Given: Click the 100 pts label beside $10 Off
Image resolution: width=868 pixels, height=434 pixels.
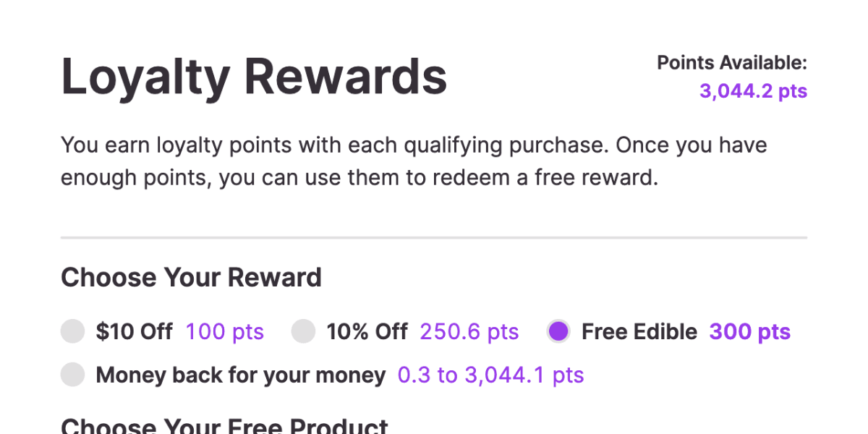Looking at the screenshot, I should (224, 331).
